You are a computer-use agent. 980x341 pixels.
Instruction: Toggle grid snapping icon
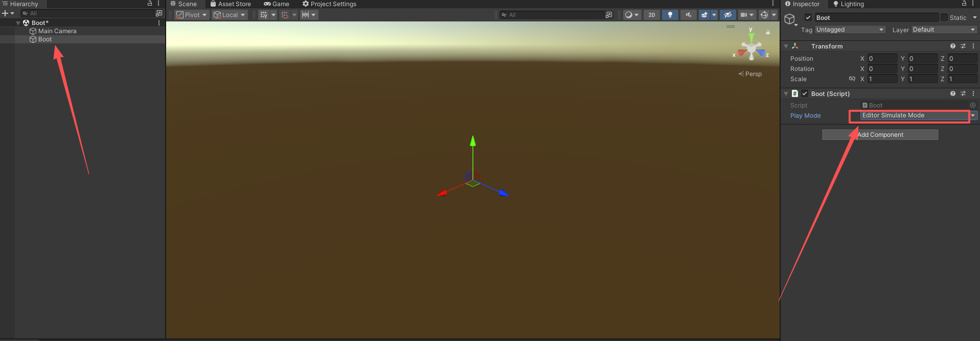(x=285, y=15)
